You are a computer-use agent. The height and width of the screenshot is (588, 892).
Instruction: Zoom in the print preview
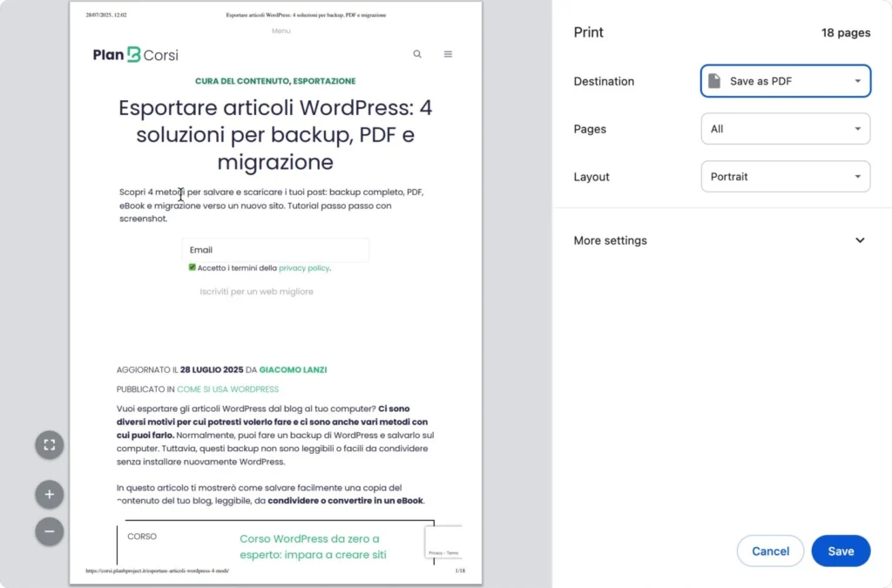point(50,494)
